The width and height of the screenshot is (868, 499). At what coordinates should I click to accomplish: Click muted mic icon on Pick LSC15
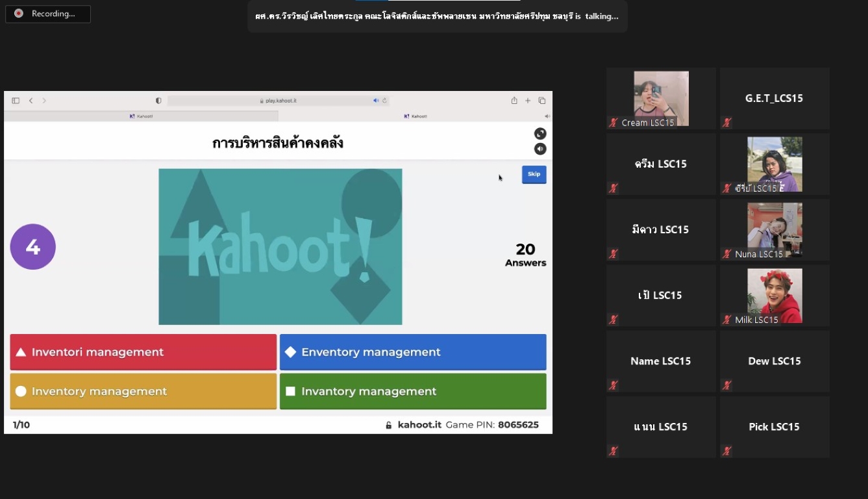click(727, 450)
